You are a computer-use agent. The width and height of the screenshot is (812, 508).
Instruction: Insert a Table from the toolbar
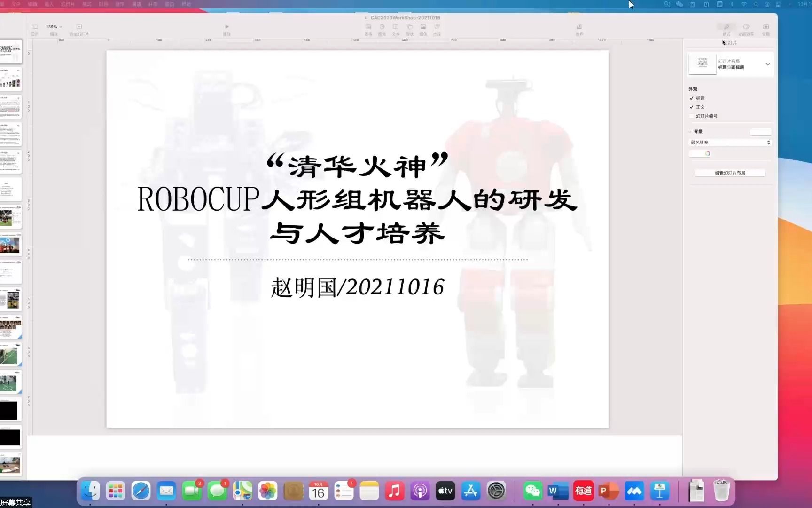368,27
